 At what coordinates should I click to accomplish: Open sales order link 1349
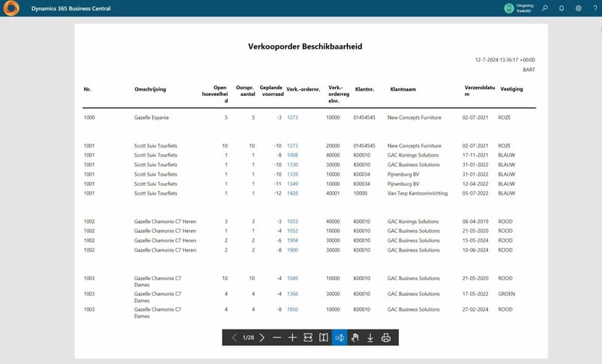click(292, 184)
